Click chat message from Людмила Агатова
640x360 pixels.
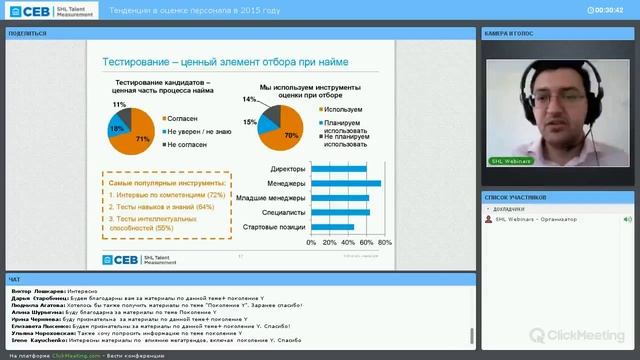coord(157,305)
